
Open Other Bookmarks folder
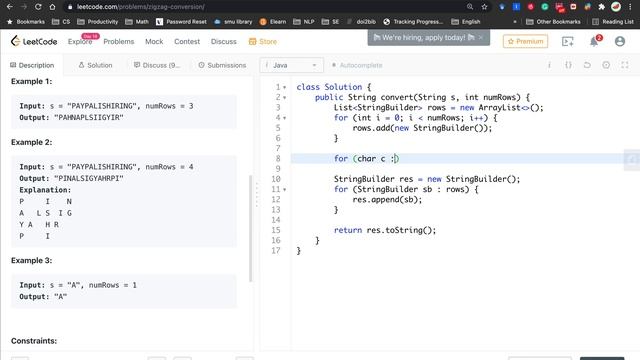(x=553, y=22)
